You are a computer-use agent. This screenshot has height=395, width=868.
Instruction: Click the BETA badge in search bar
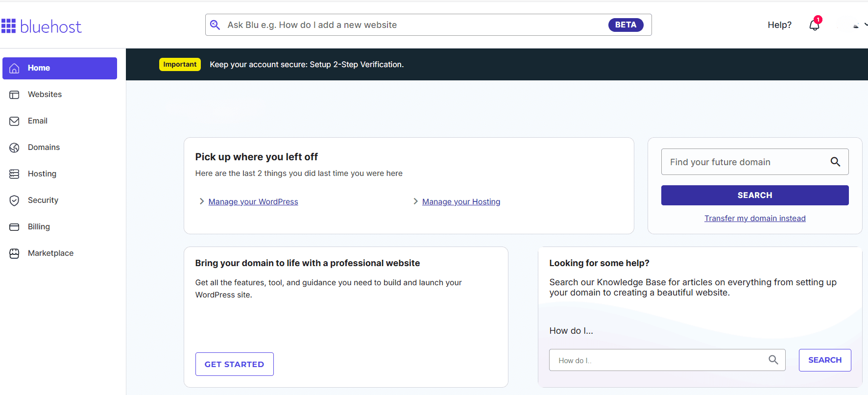coord(626,25)
